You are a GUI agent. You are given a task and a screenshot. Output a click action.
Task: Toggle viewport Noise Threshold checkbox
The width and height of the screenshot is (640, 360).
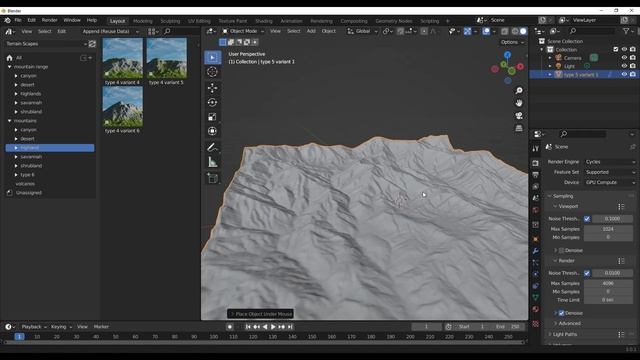point(587,219)
